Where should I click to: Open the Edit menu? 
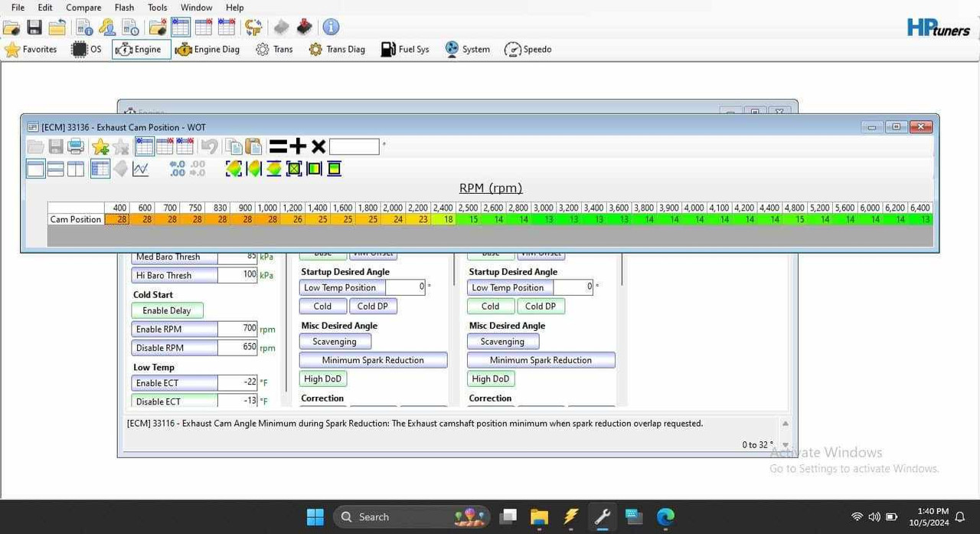[x=45, y=8]
